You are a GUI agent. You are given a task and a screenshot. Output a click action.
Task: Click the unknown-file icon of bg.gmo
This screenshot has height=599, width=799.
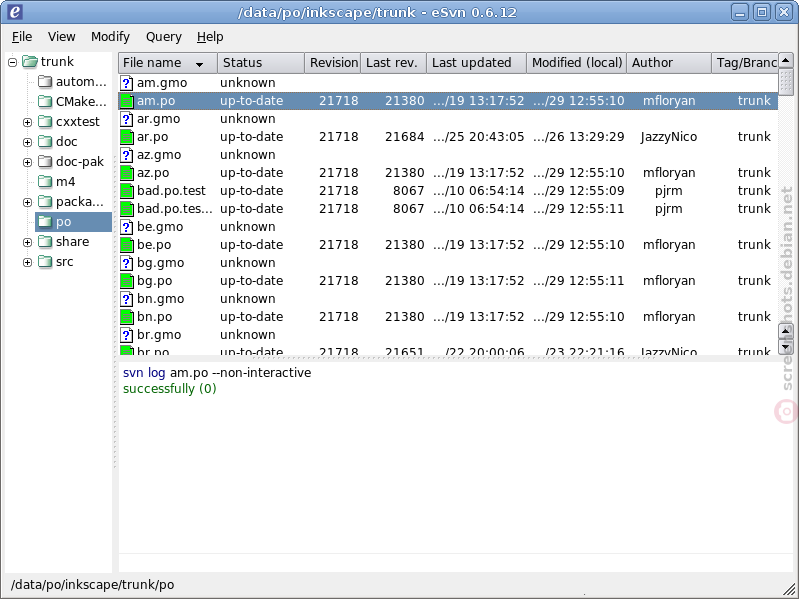(126, 263)
